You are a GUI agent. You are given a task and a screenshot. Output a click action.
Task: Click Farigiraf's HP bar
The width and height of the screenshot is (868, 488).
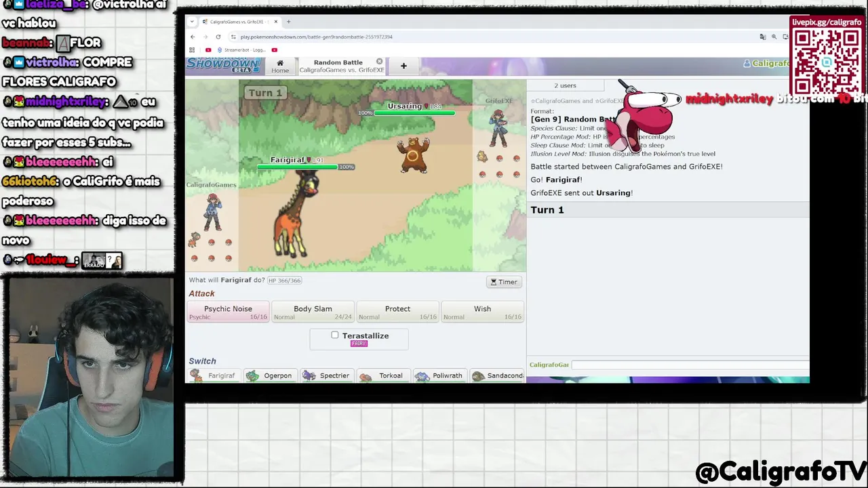pos(298,167)
